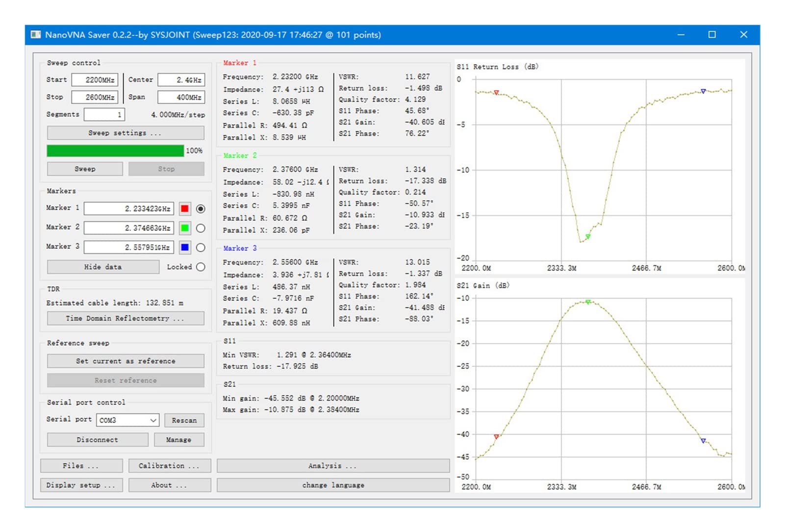Viewport: 785px width, 532px height.
Task: Click the red marker triangle on S11 chart
Action: 496,92
